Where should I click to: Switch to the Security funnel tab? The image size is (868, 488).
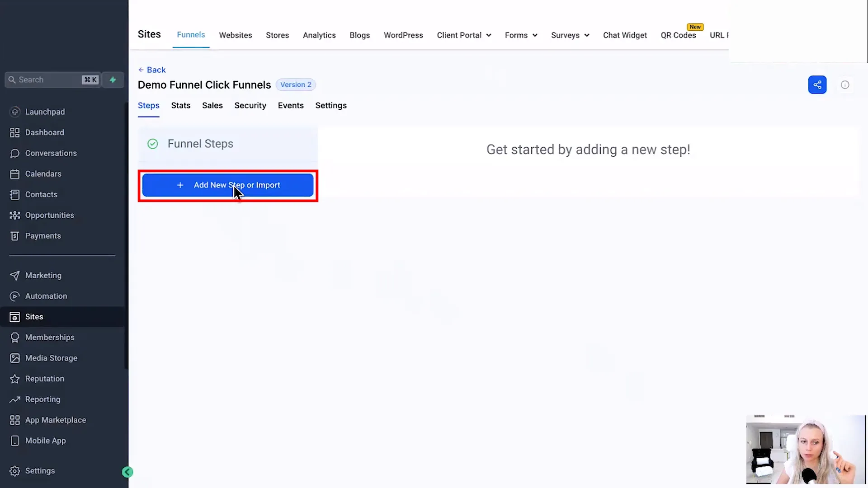250,105
